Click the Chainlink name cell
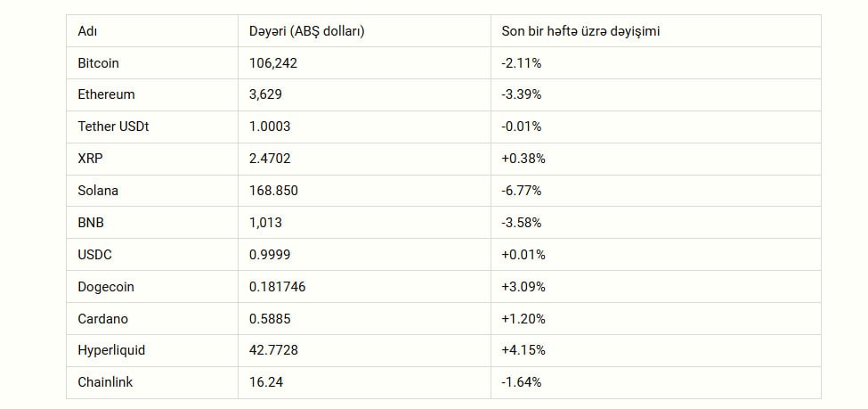 click(106, 382)
